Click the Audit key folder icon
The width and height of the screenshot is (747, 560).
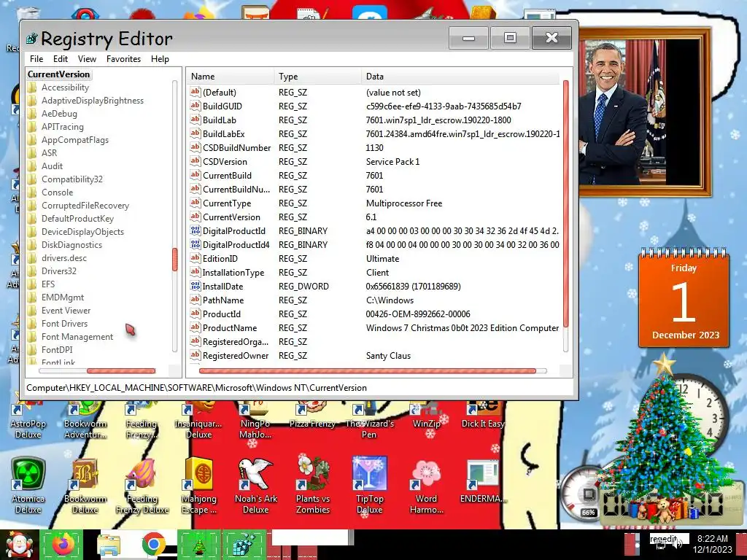pos(32,166)
